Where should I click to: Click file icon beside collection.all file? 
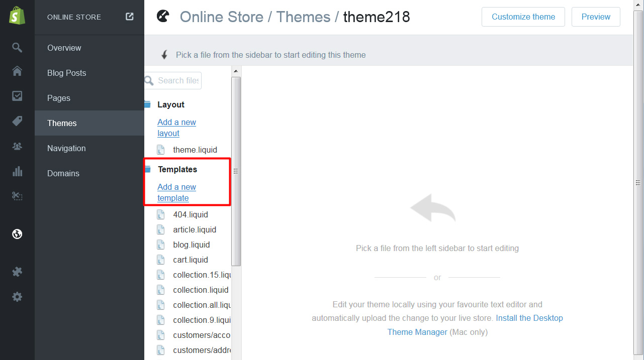(x=161, y=305)
